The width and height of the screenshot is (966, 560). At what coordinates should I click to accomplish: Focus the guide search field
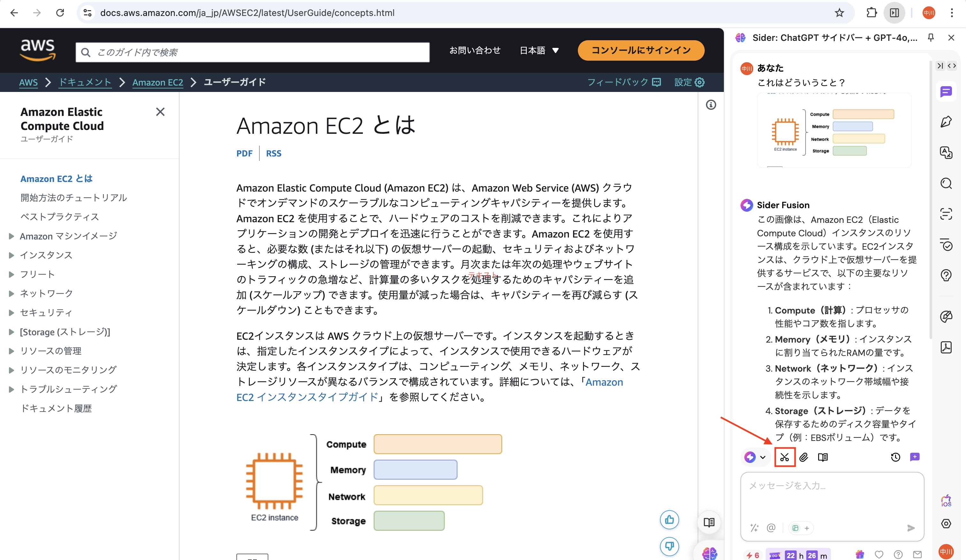(x=253, y=52)
